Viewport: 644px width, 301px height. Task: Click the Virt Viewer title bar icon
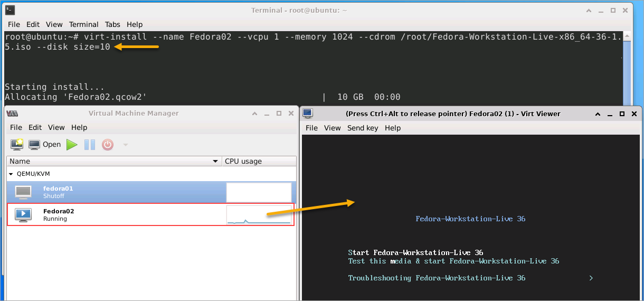308,113
